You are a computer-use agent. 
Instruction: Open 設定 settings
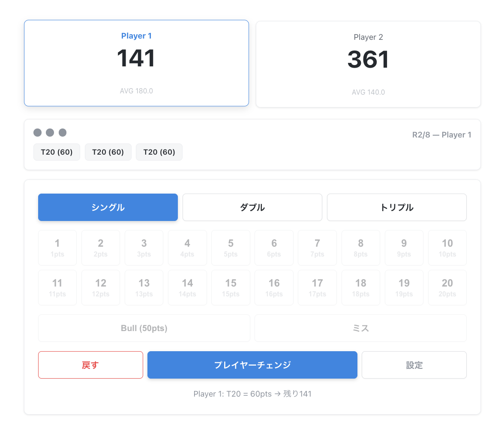coord(414,365)
